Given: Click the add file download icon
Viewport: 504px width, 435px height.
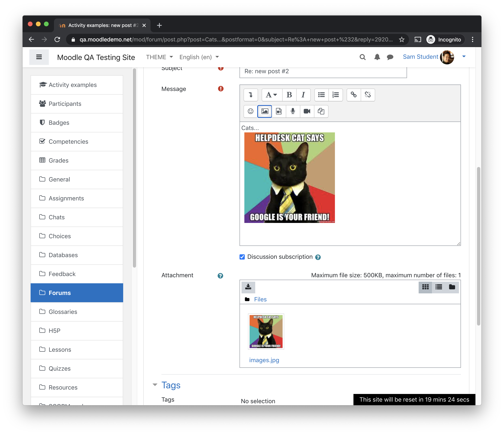Looking at the screenshot, I should pyautogui.click(x=248, y=287).
